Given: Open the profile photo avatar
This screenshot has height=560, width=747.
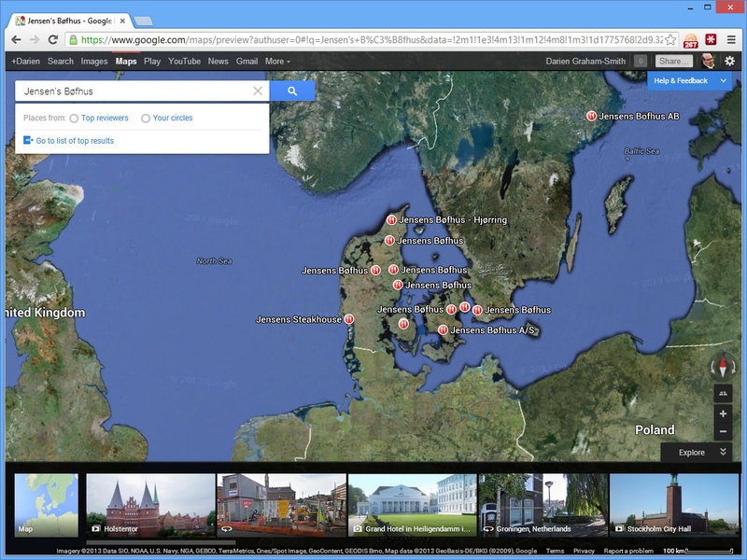Looking at the screenshot, I should click(708, 61).
